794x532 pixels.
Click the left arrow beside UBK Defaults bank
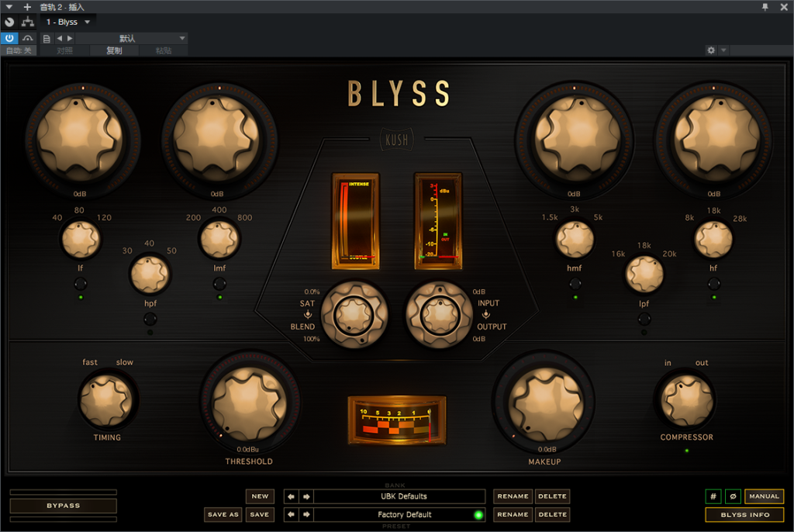292,496
